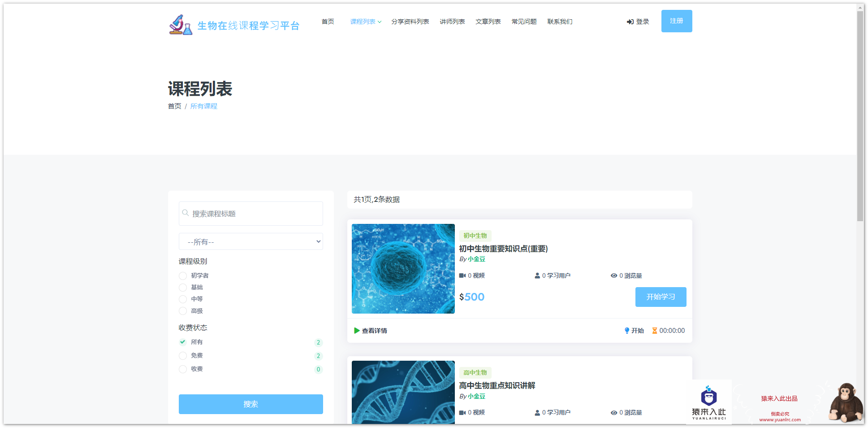Screen dimensions: 868x428
Task: Click the www.yuanlrc.com link text
Action: [780, 420]
